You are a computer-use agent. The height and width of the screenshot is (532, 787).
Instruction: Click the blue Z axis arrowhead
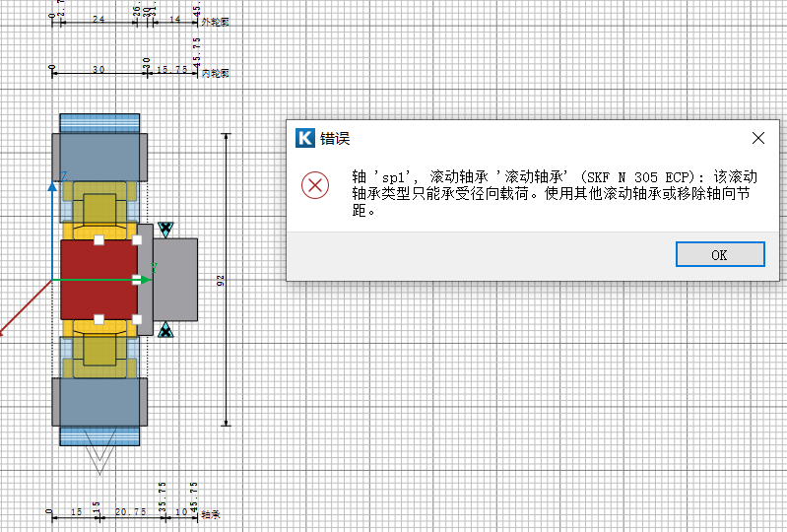[x=52, y=186]
